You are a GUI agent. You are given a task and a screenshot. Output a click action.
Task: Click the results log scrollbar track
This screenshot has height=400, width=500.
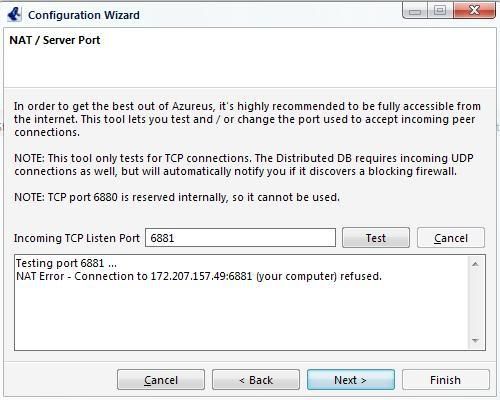[x=475, y=302]
